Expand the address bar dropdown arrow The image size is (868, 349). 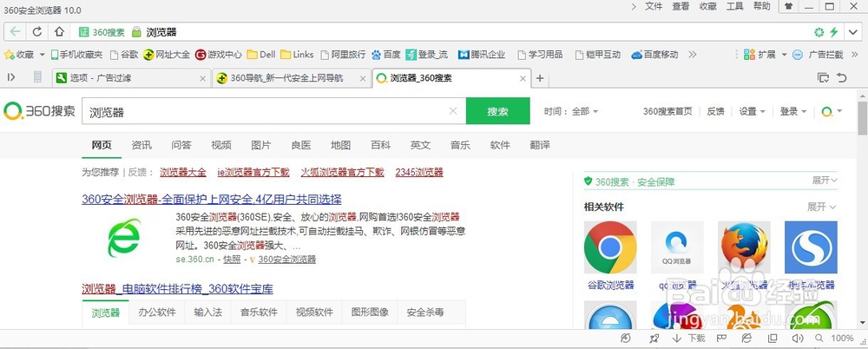pyautogui.click(x=853, y=32)
